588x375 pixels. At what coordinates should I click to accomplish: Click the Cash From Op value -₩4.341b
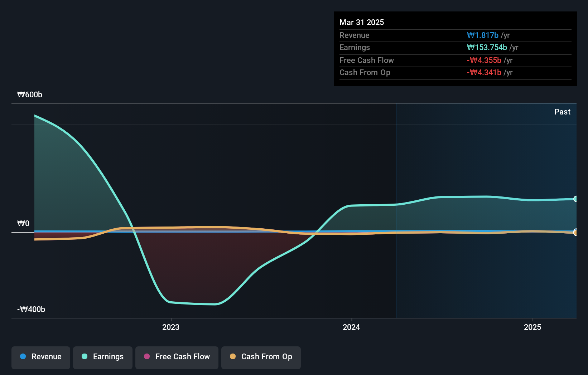(484, 72)
